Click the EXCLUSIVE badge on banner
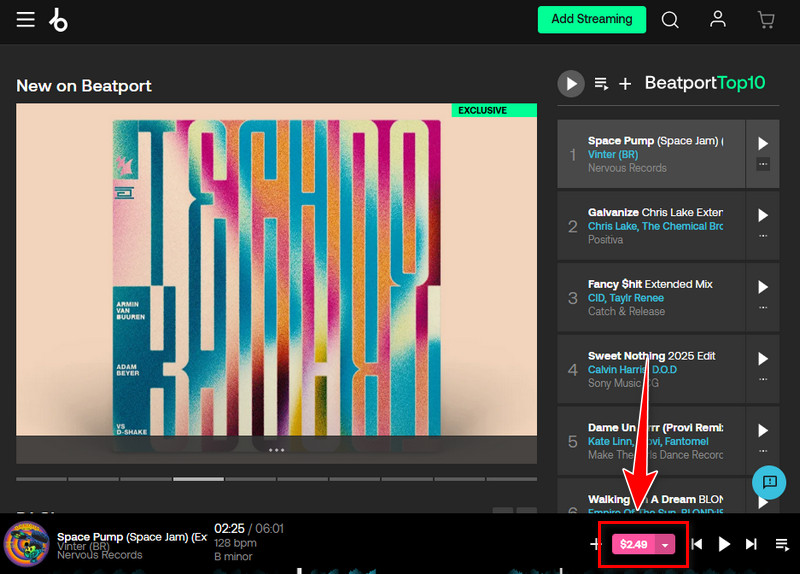Screen dimensions: 800x574 (x=493, y=110)
